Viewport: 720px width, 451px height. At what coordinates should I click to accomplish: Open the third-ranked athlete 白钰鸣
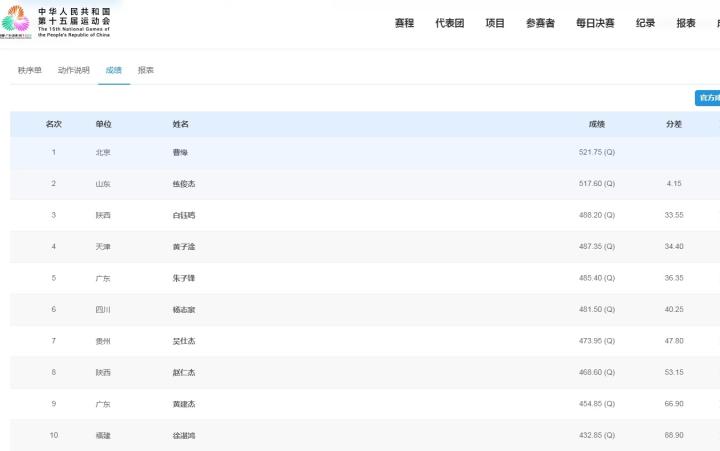[183, 215]
